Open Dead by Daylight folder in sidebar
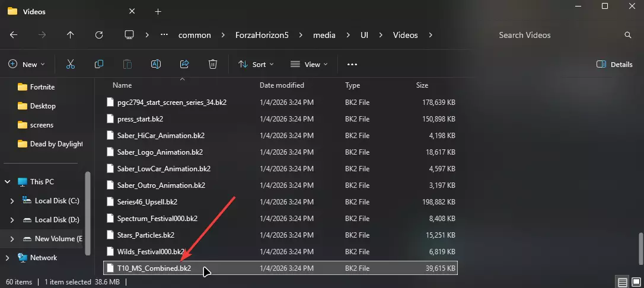The image size is (644, 288). (x=50, y=144)
